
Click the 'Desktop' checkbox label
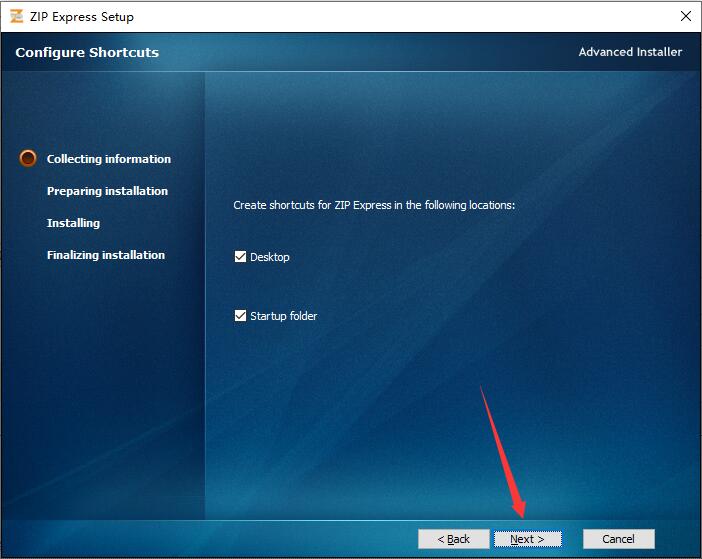click(x=270, y=257)
